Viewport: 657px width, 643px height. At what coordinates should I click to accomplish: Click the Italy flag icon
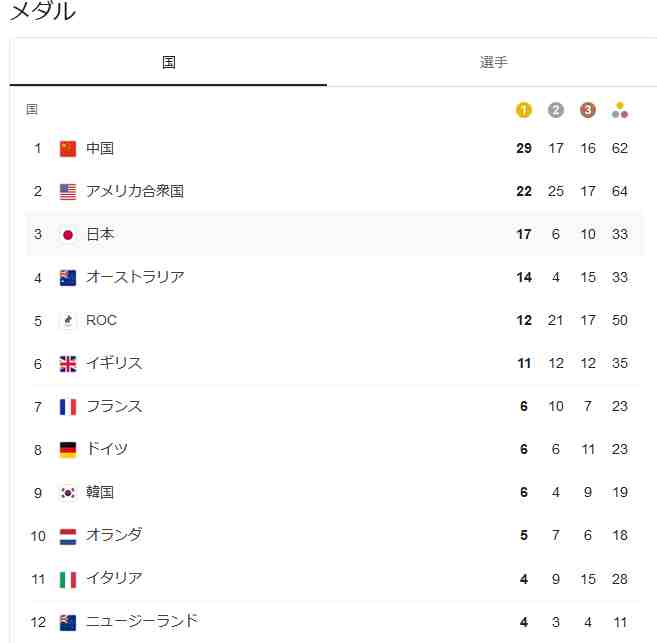(68, 579)
